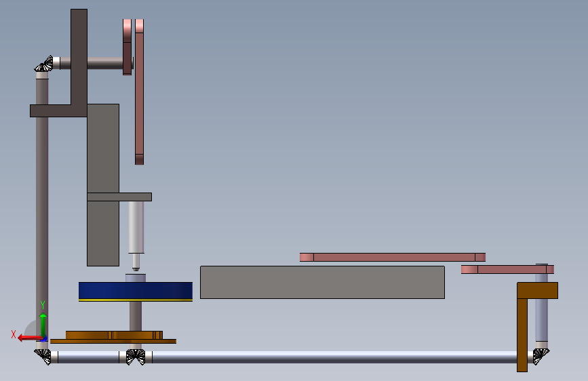Select the gray horizontal plate holding cylinder
Image resolution: width=588 pixels, height=381 pixels.
[119, 197]
